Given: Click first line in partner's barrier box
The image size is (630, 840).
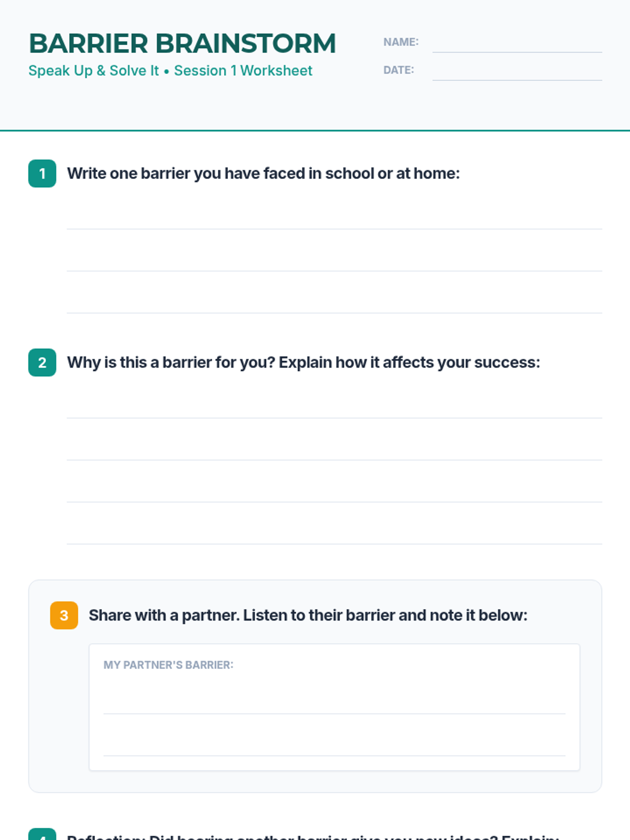Looking at the screenshot, I should 334,705.
